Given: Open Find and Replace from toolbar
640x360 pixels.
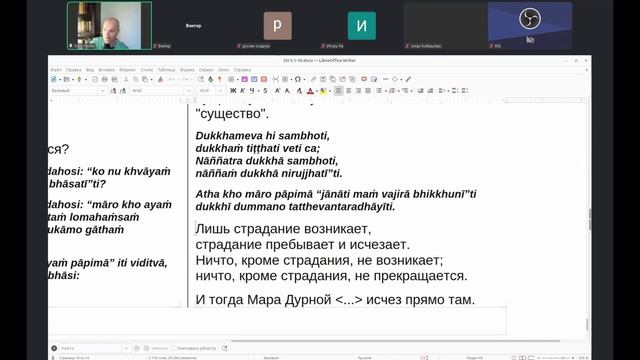Looking at the screenshot, I should (201, 79).
